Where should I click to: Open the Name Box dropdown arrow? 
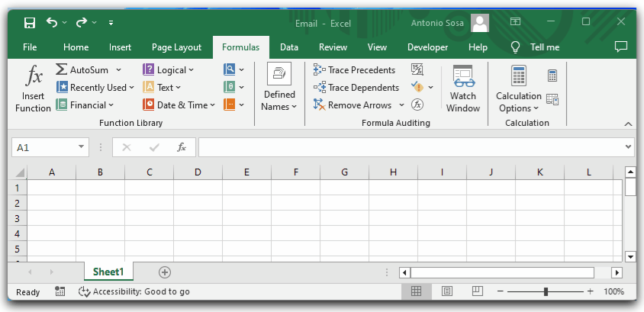click(82, 147)
